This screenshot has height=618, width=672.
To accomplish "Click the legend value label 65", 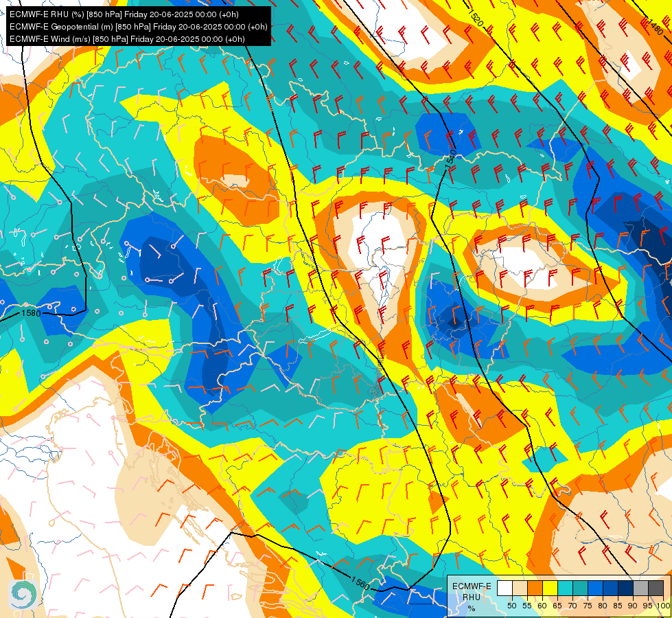I will coord(557,606).
